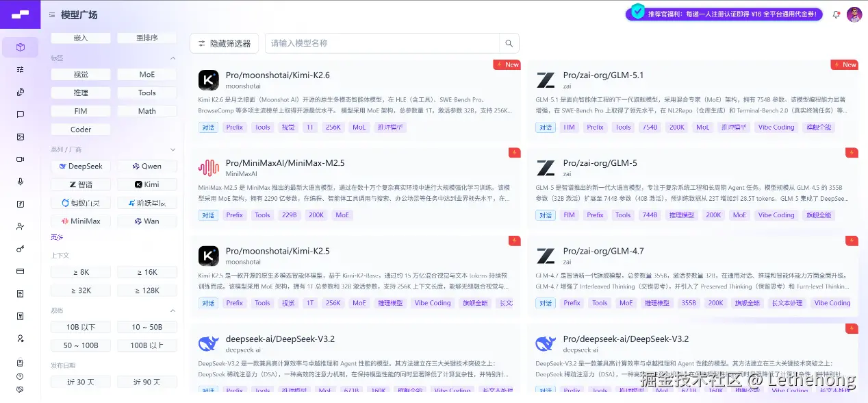Toggle the Math tag filter chip

(147, 111)
